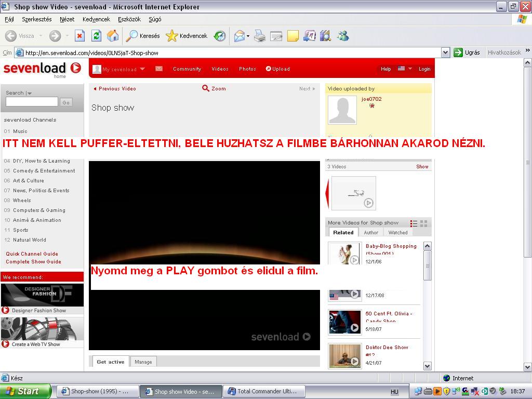The height and width of the screenshot is (399, 532).
Task: Open the Quick Channel Guide link
Action: click(32, 254)
